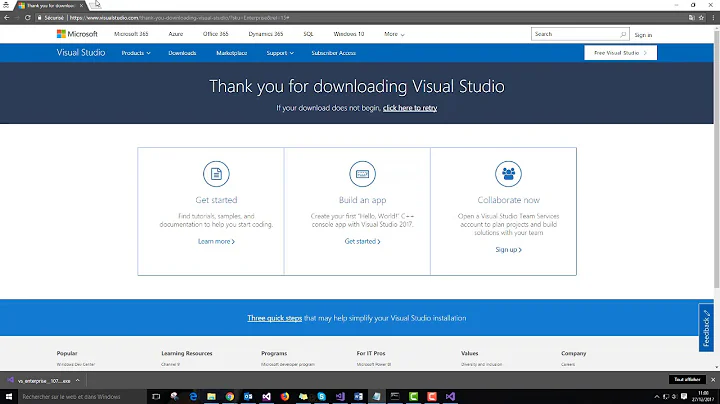
Task: Go to the Downloads page
Action: (x=182, y=53)
